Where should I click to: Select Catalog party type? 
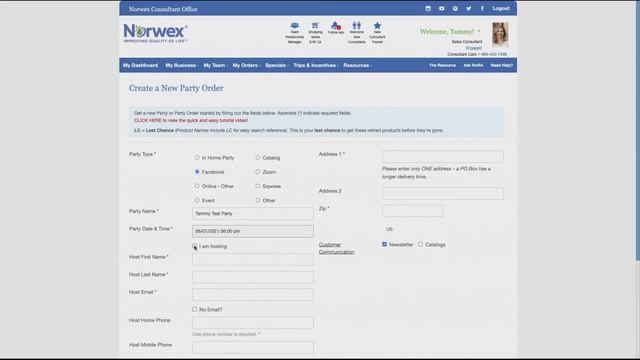click(x=258, y=158)
